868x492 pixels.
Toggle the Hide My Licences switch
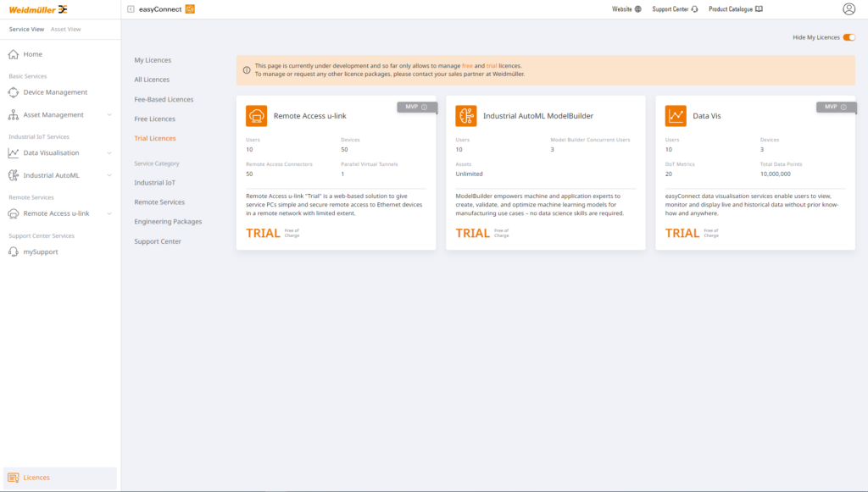point(849,37)
